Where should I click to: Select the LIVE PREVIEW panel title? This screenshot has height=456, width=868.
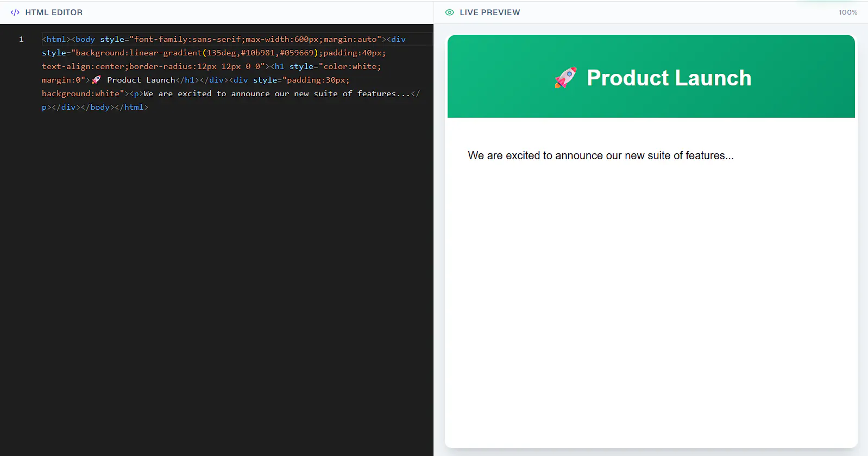pyautogui.click(x=490, y=12)
